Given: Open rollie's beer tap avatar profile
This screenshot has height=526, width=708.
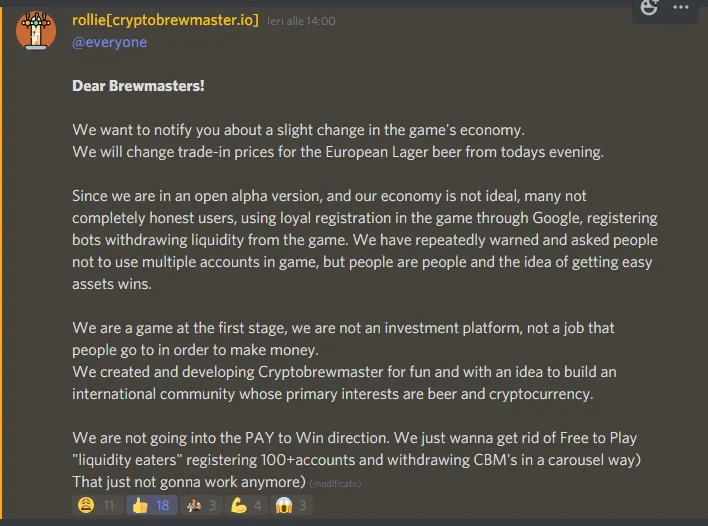Looking at the screenshot, I should click(x=36, y=31).
